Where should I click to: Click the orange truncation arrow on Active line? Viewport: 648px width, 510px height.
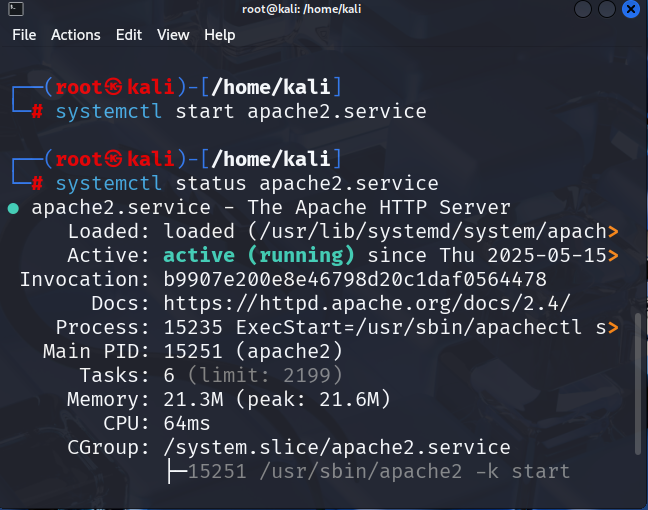(613, 256)
